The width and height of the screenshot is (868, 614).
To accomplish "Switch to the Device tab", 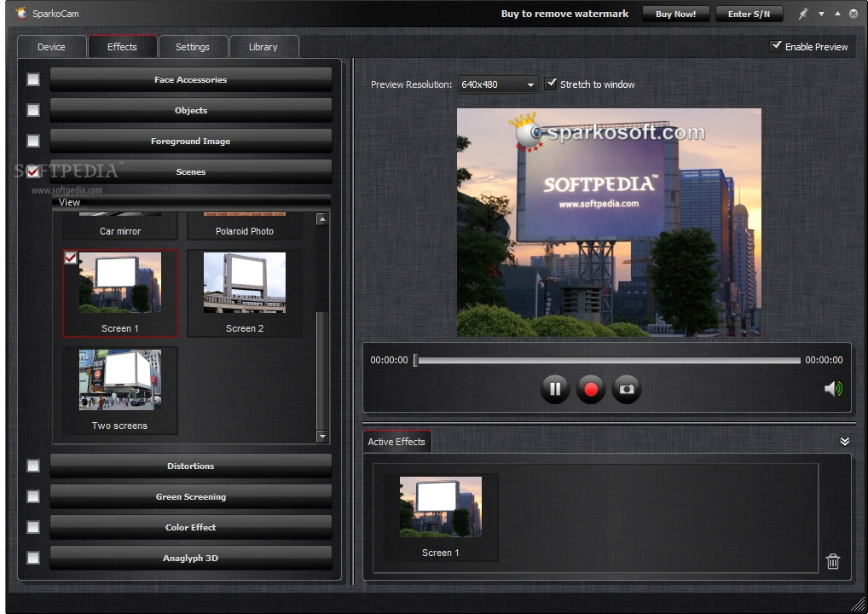I will 51,47.
